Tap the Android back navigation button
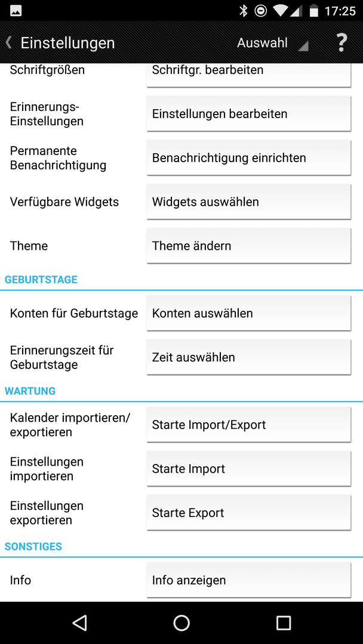 [x=80, y=623]
